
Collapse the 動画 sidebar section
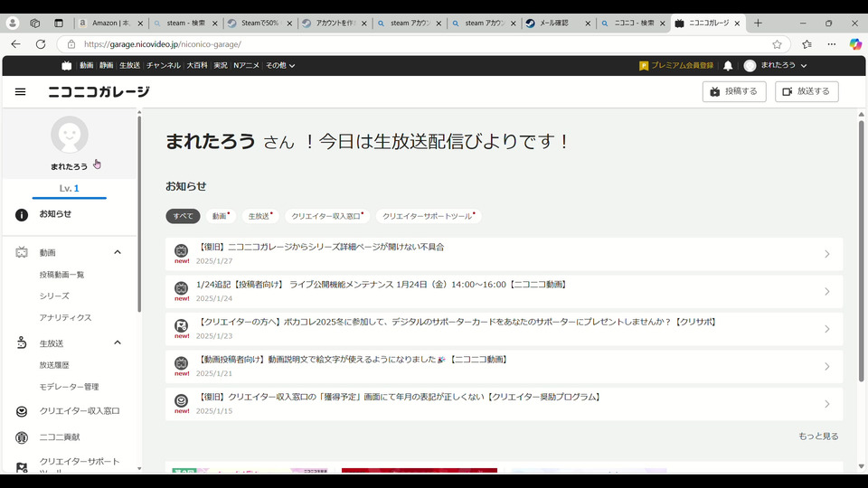118,252
